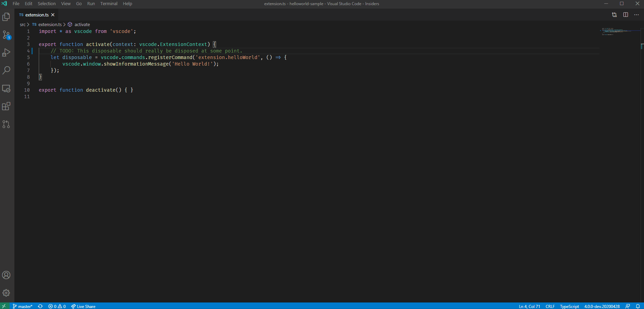644x309 pixels.
Task: Open the notifications bell
Action: [638, 306]
